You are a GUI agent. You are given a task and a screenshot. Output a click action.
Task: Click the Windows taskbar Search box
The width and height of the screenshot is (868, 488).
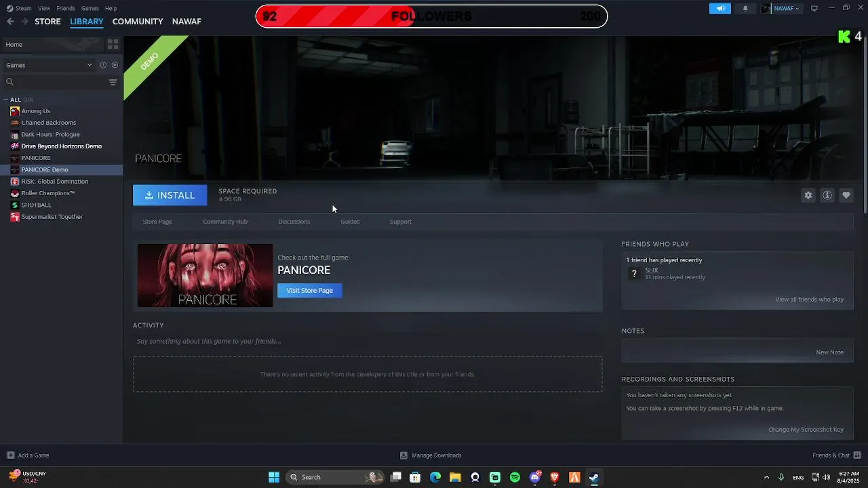pyautogui.click(x=335, y=477)
